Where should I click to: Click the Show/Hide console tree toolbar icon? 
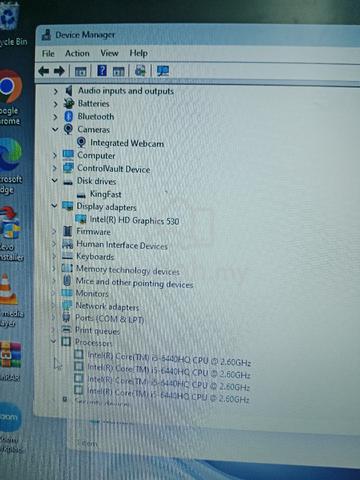tap(80, 71)
